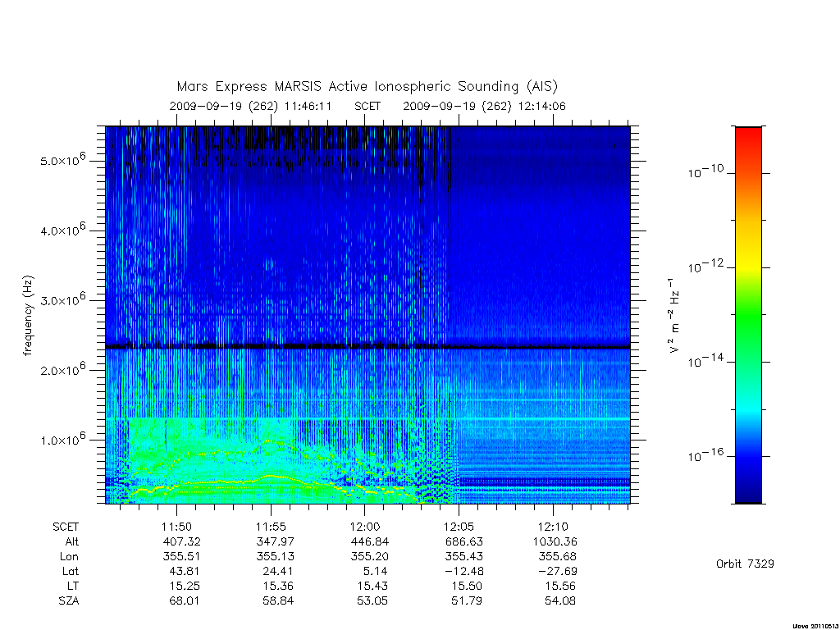Click the SZA value 68.01
The image size is (840, 630).
[185, 601]
